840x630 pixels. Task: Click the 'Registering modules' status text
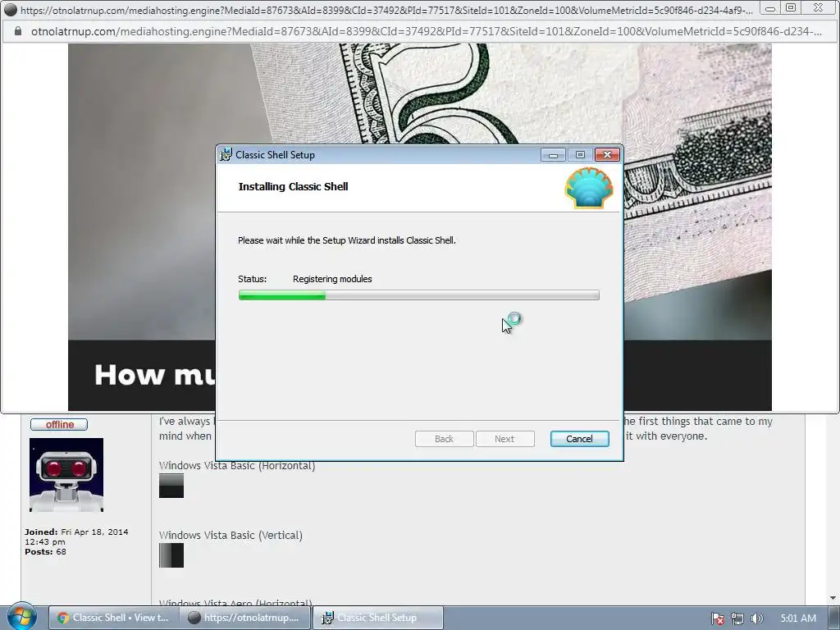[x=332, y=279]
